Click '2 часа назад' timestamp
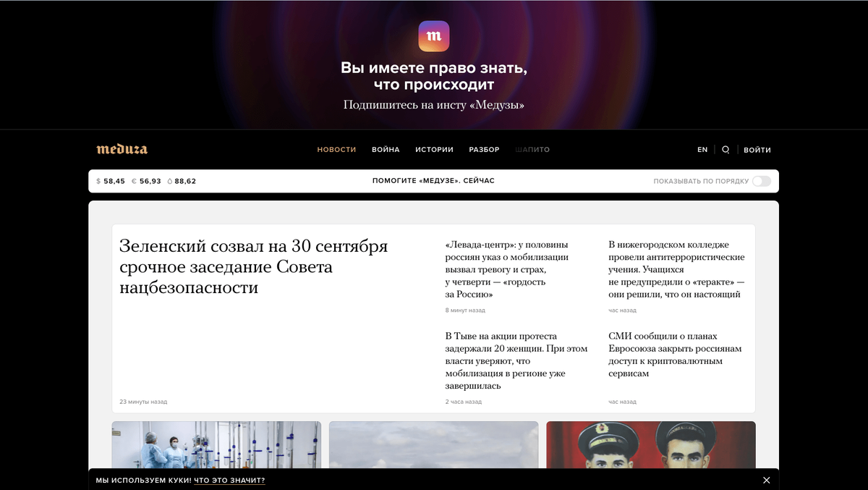This screenshot has width=868, height=490. click(464, 402)
